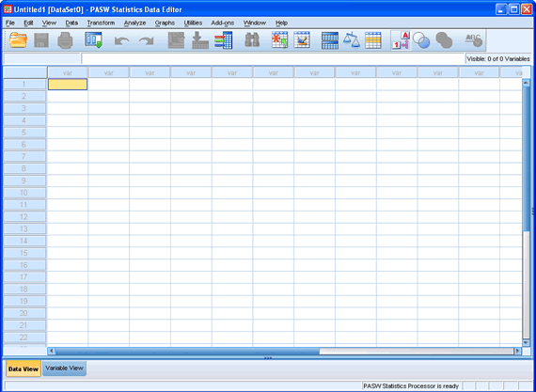This screenshot has width=536, height=392.
Task: Click the Variables list icon
Action: pos(223,40)
